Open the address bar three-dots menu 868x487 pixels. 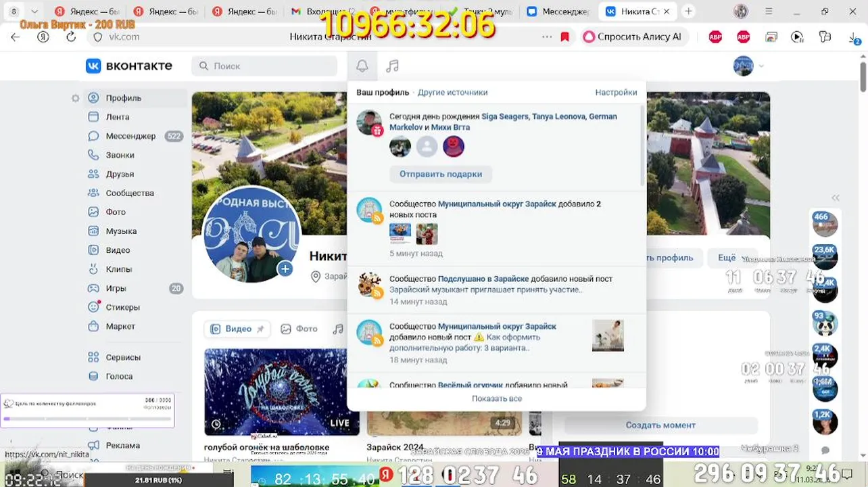click(547, 37)
